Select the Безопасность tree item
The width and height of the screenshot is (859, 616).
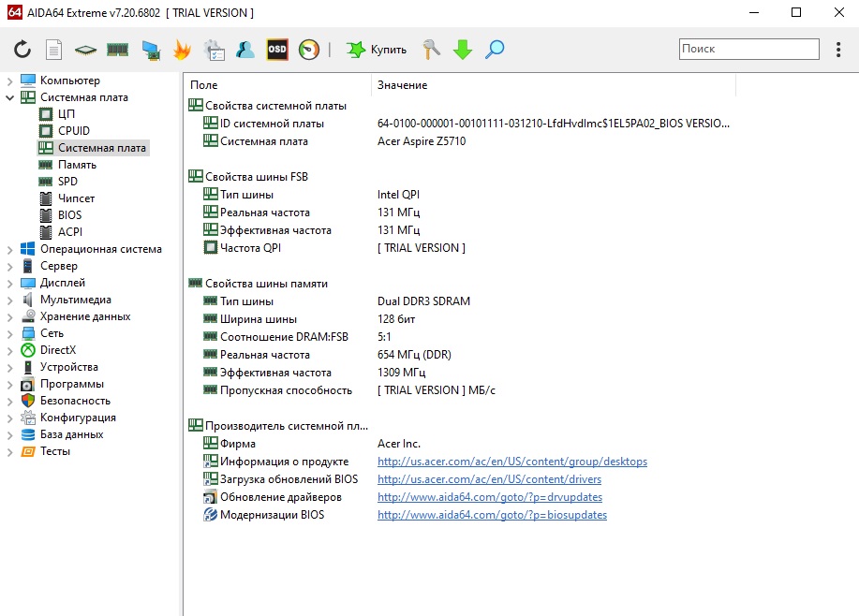(x=75, y=401)
